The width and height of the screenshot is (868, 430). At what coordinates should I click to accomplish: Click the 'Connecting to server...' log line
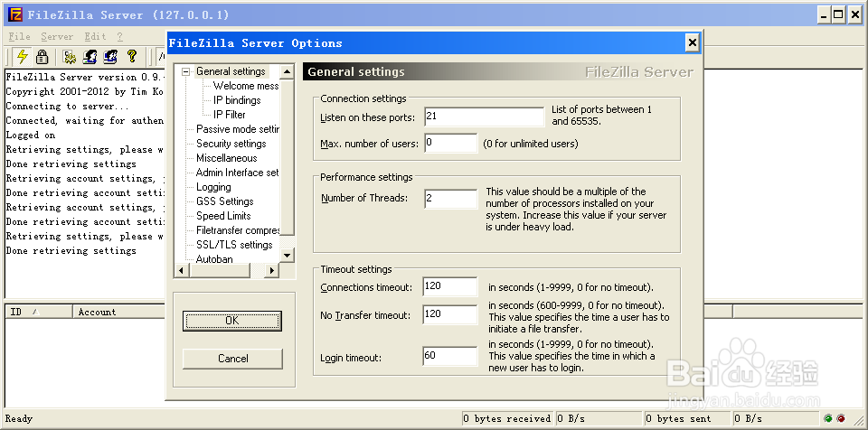pyautogui.click(x=68, y=107)
